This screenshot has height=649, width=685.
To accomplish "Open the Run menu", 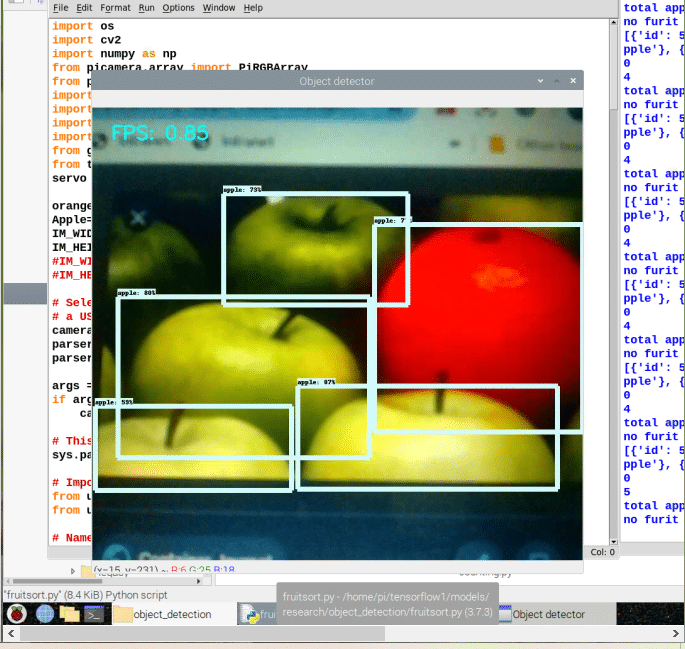I will tap(146, 8).
